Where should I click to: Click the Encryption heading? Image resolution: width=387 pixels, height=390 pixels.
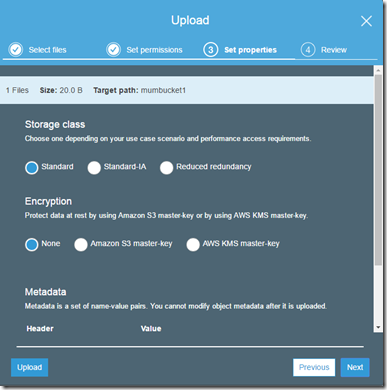coord(48,201)
